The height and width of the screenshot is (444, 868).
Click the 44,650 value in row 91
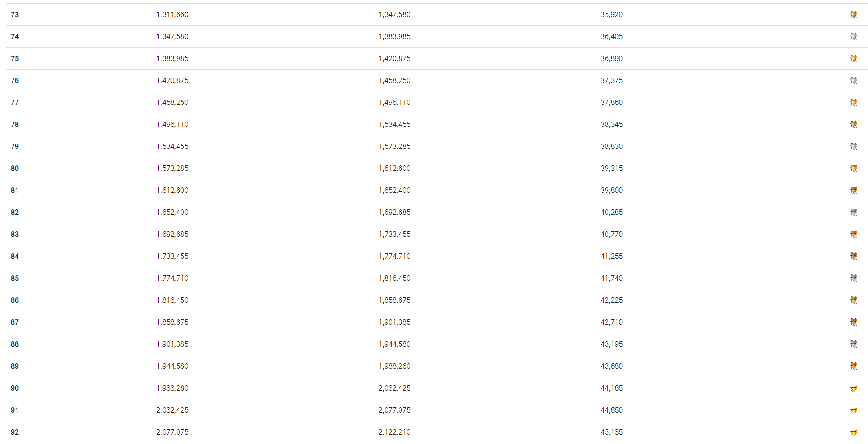point(611,410)
